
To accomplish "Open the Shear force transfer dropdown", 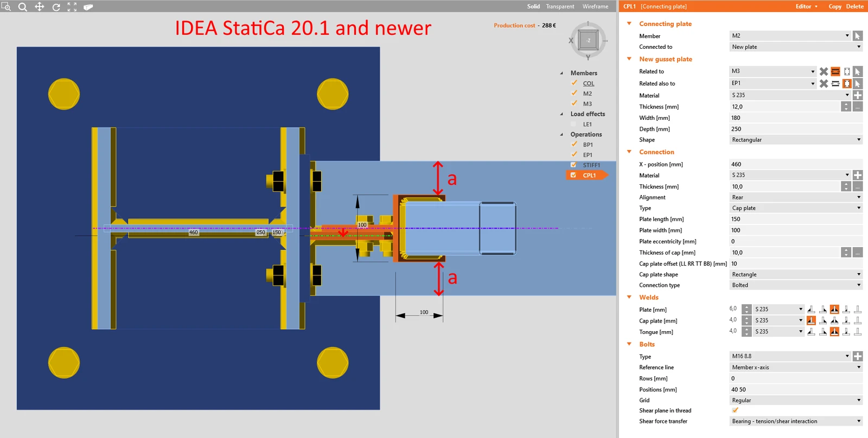I will tap(796, 421).
